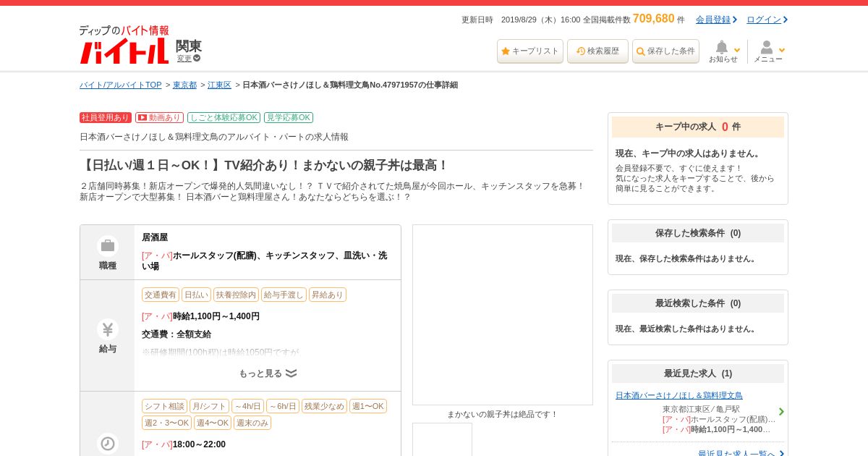
Task: Click the green arrow beside the recent job
Action: 781,412
